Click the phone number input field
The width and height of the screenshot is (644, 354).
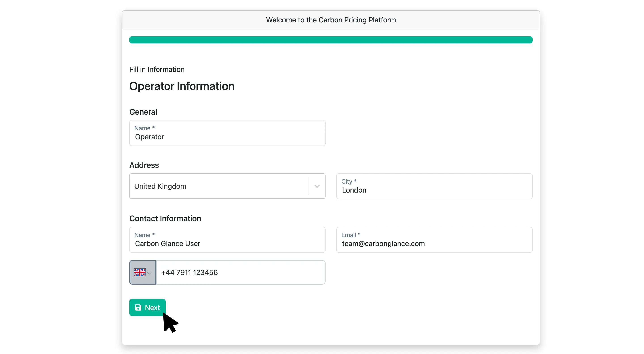(241, 272)
